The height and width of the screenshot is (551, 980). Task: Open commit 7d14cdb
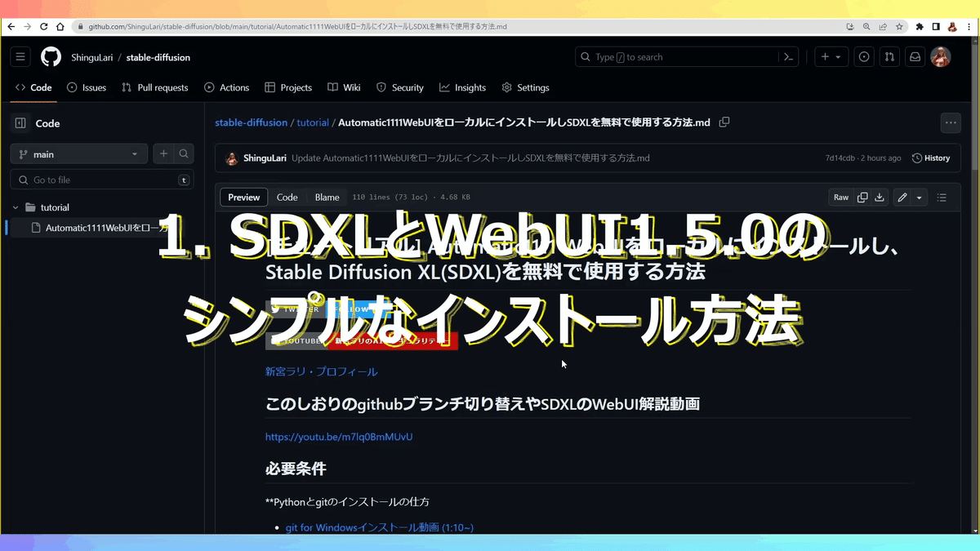coord(840,158)
